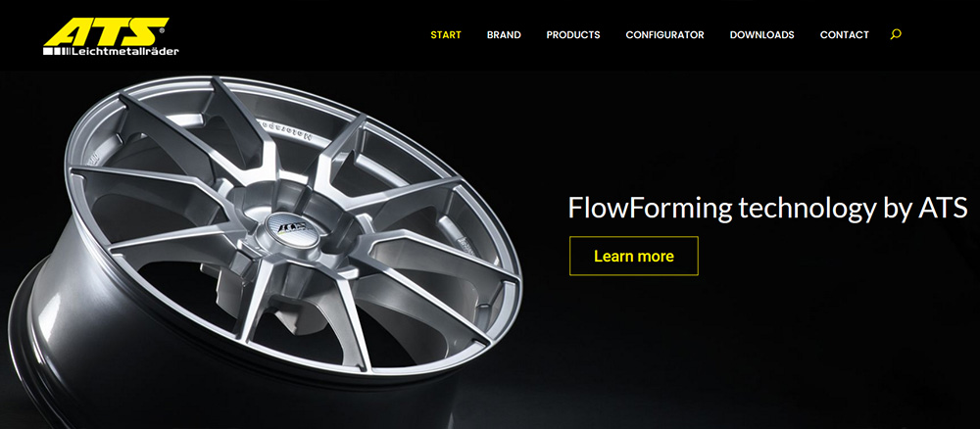The width and height of the screenshot is (980, 429).
Task: Open the START menu item
Action: point(446,35)
